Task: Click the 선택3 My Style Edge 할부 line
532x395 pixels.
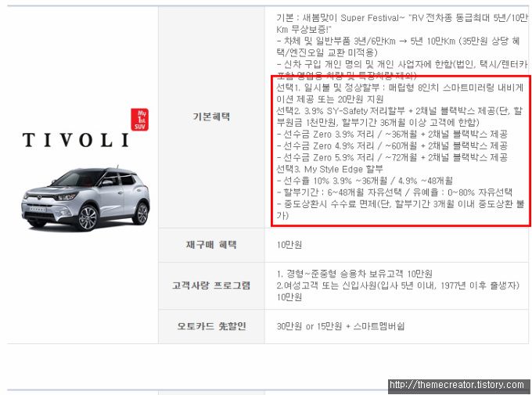Action: click(329, 169)
